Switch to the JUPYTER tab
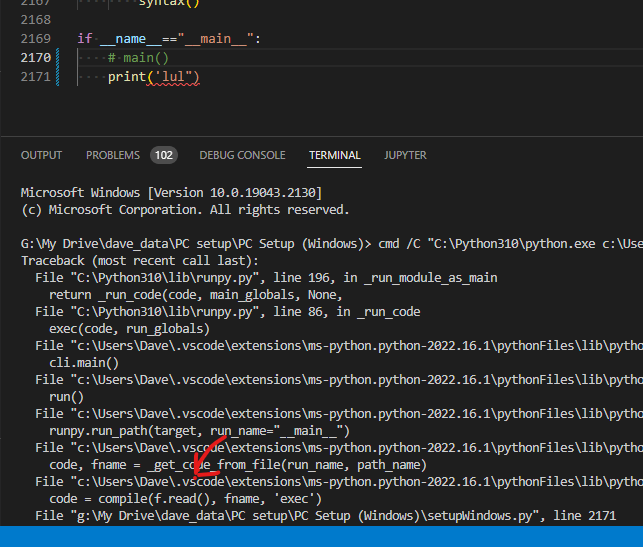The width and height of the screenshot is (643, 547). [405, 155]
